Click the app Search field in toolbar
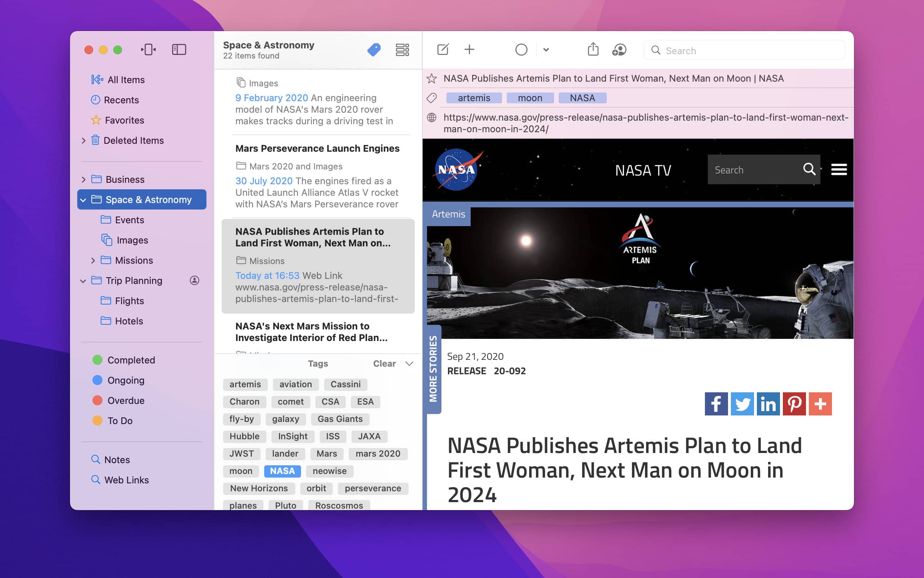The height and width of the screenshot is (578, 924). coord(744,51)
